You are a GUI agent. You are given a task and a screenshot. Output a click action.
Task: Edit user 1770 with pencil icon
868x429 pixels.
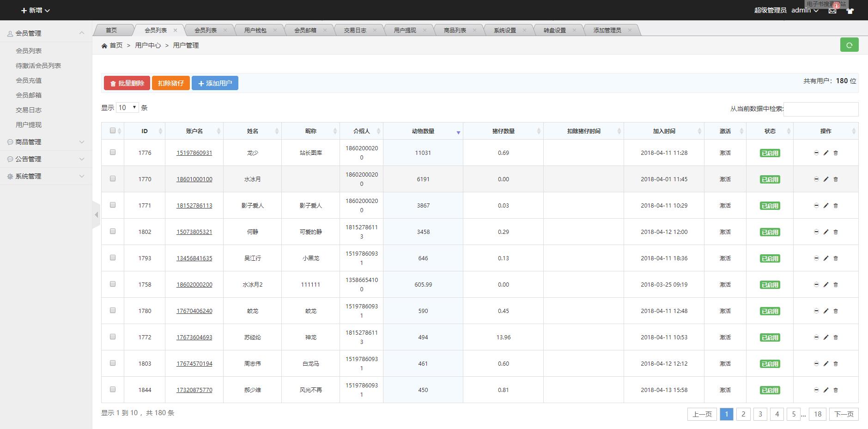[826, 179]
